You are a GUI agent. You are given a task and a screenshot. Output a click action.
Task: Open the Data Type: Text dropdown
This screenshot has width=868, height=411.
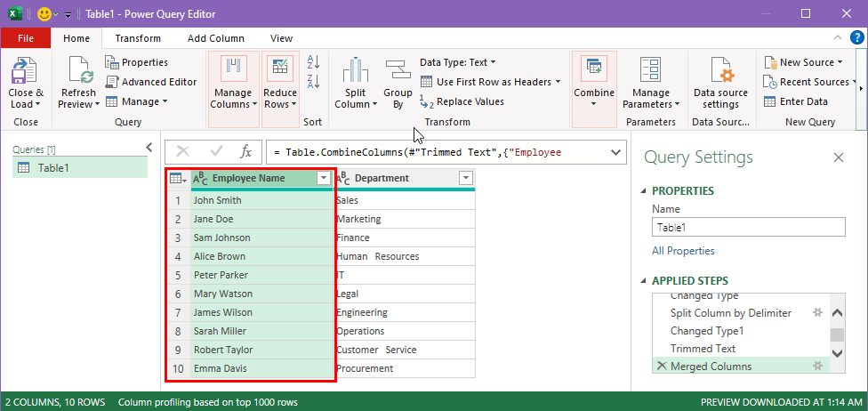click(458, 62)
